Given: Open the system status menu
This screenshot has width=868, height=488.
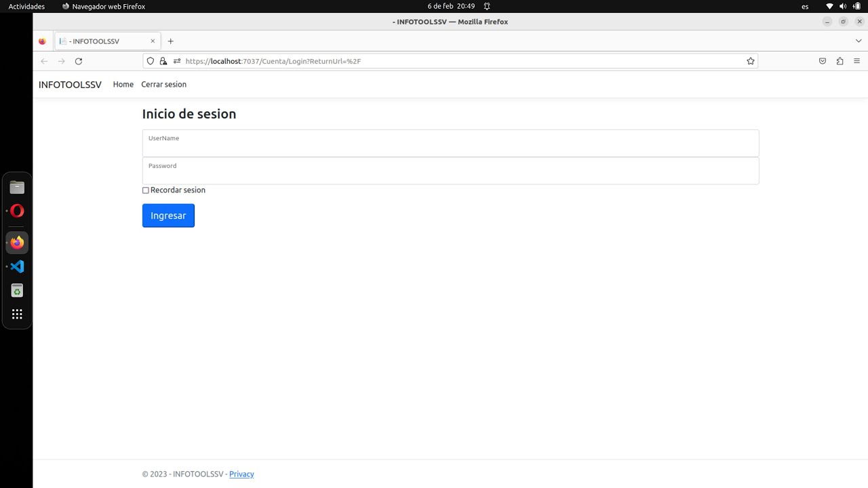Looking at the screenshot, I should pos(842,6).
